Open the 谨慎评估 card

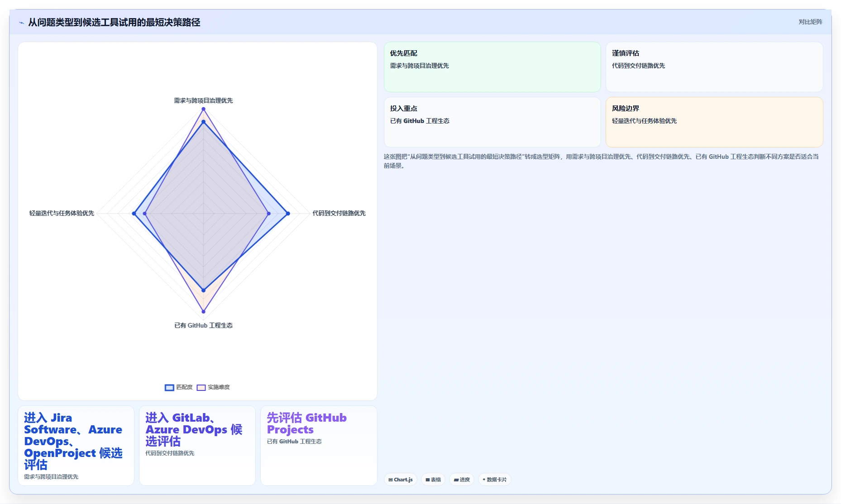click(x=714, y=67)
